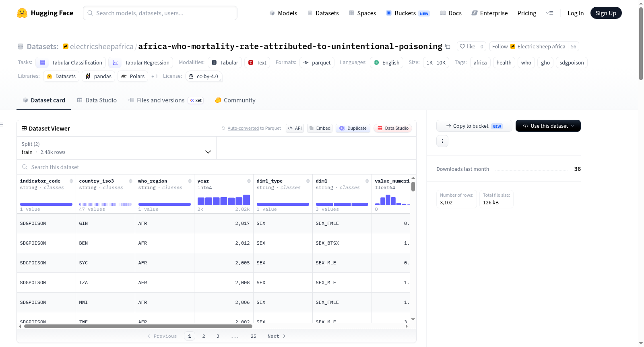Click the Hugging Face logo icon
This screenshot has height=347, width=644.
tap(22, 13)
